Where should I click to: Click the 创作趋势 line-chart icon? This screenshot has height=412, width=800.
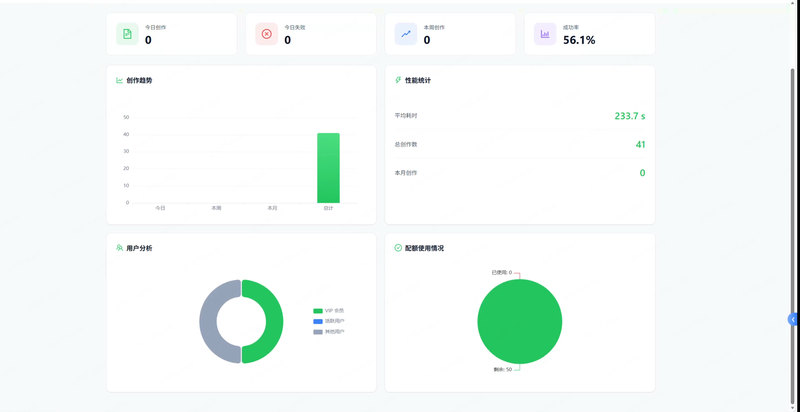[119, 80]
